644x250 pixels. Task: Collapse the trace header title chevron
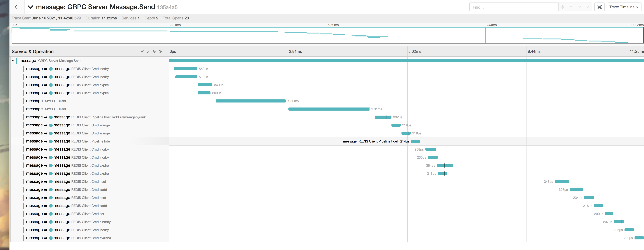click(x=30, y=7)
